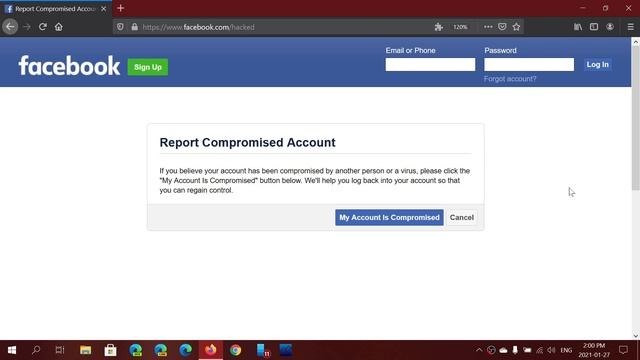Open the extensions puzzle icon in address bar
This screenshot has height=360, width=640.
click(439, 27)
